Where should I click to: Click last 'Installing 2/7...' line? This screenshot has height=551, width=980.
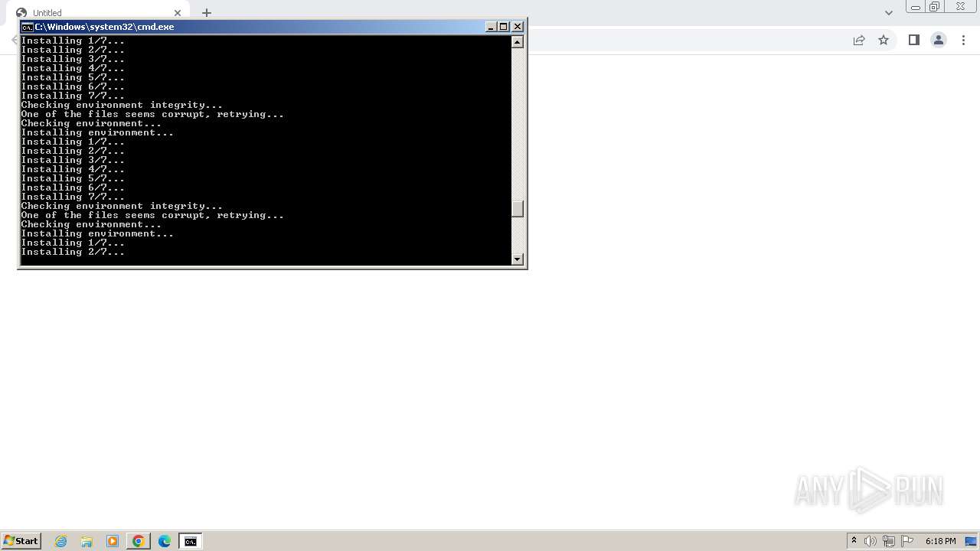[x=73, y=252]
